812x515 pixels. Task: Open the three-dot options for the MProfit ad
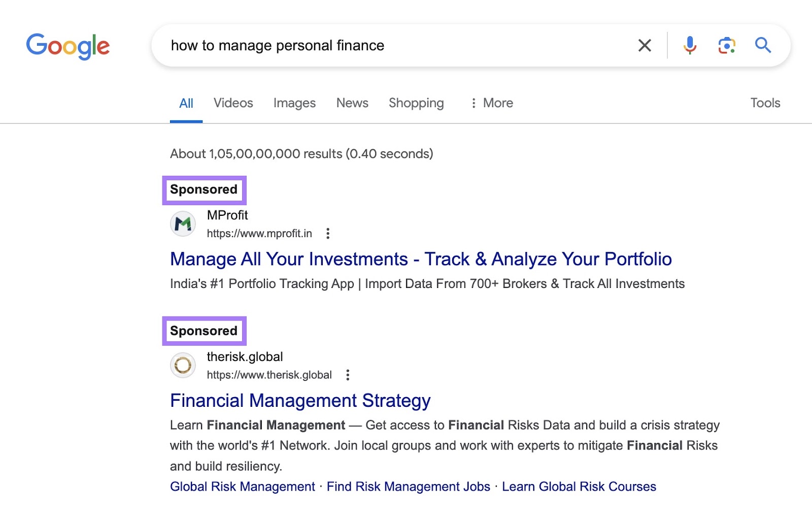328,234
